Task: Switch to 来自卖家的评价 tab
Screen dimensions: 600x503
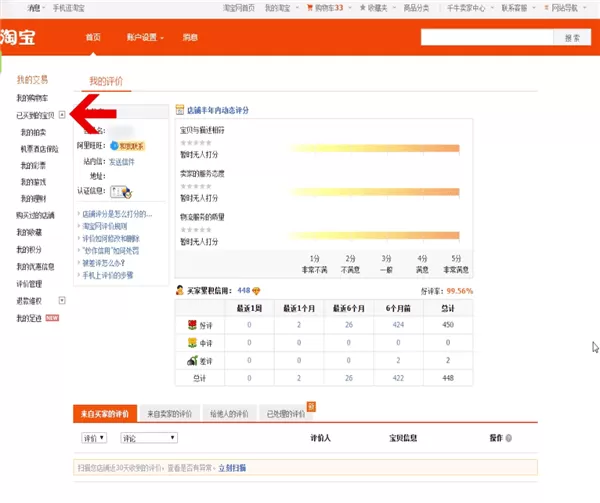Action: coord(170,413)
